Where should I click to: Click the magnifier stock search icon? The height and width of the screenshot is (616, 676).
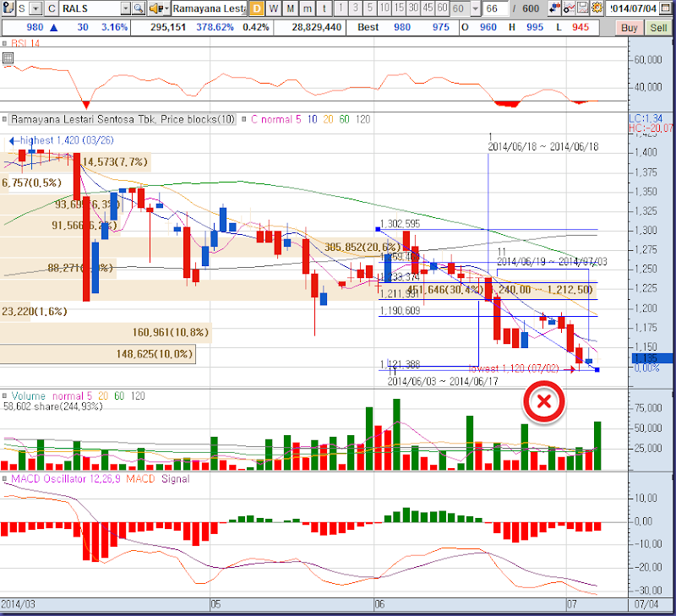pos(139,8)
